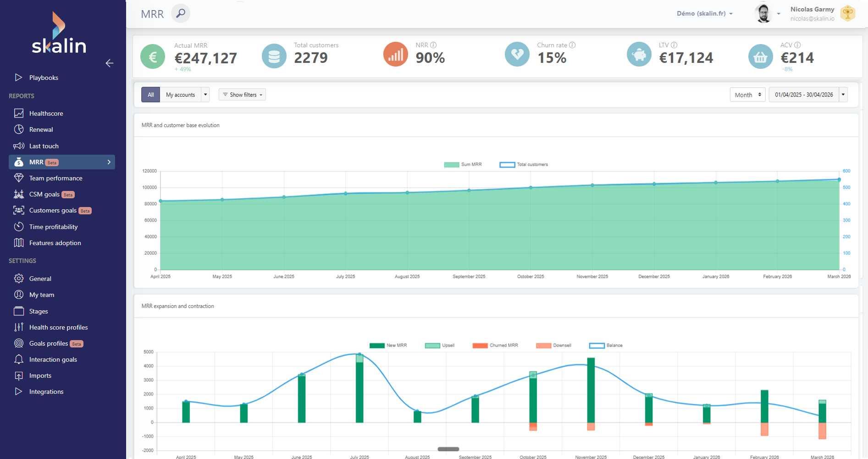Open the Démo (skalin.fr) workspace dropdown
This screenshot has width=868, height=459.
[x=704, y=14]
